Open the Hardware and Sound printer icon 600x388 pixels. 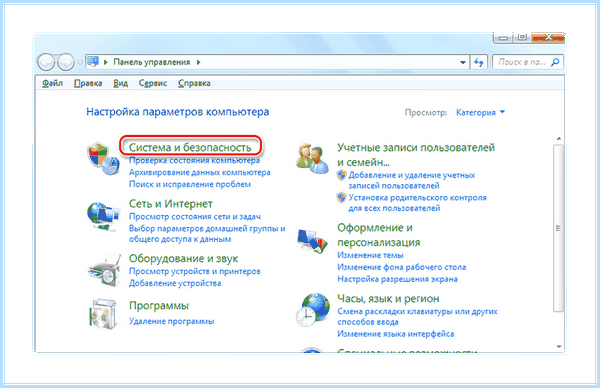(104, 270)
